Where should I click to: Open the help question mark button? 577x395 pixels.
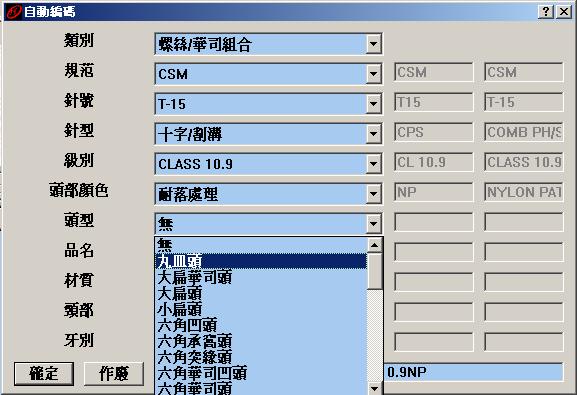[x=546, y=12]
